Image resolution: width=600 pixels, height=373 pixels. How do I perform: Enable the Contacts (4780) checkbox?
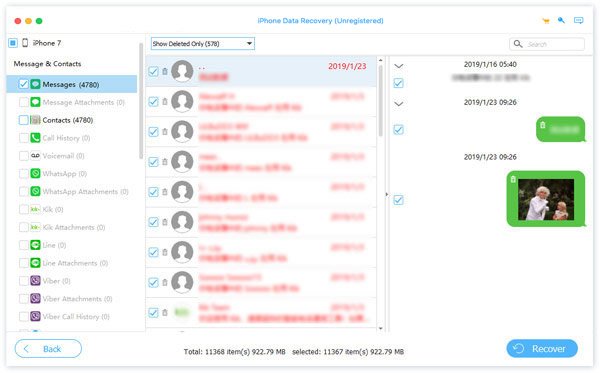23,120
